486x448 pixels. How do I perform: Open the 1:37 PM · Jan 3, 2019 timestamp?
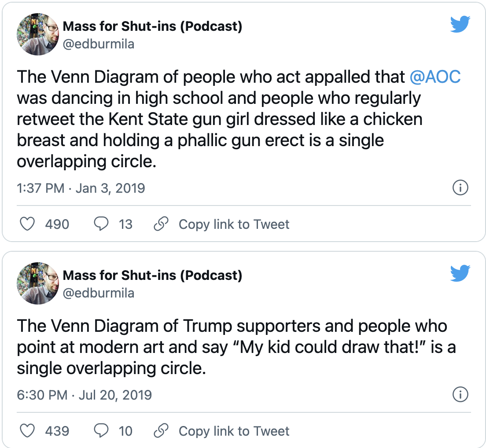point(81,188)
